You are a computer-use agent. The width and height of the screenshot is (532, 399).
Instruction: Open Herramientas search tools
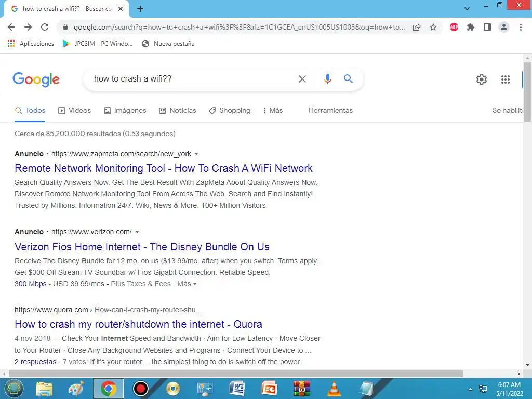(x=330, y=111)
